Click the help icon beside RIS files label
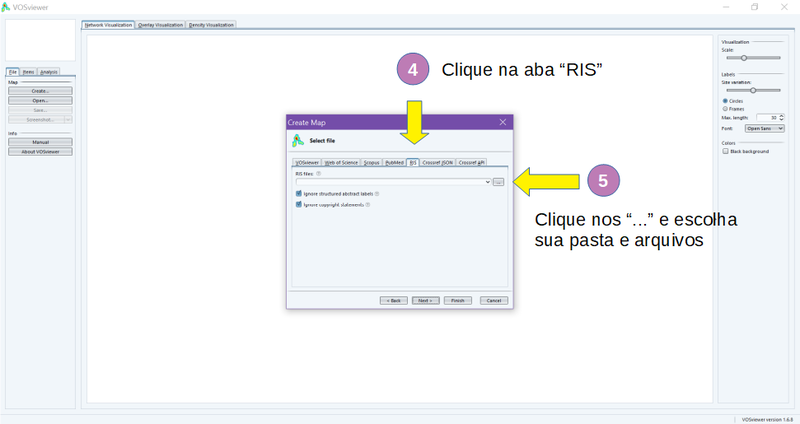This screenshot has width=800, height=424. coord(318,173)
